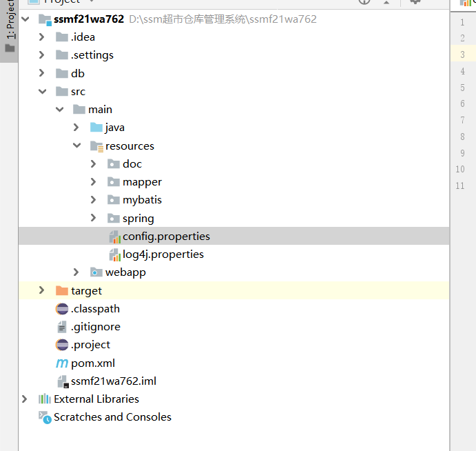Open the pom.xml Maven file icon
Screen dimensions: 476x451
pos(62,363)
